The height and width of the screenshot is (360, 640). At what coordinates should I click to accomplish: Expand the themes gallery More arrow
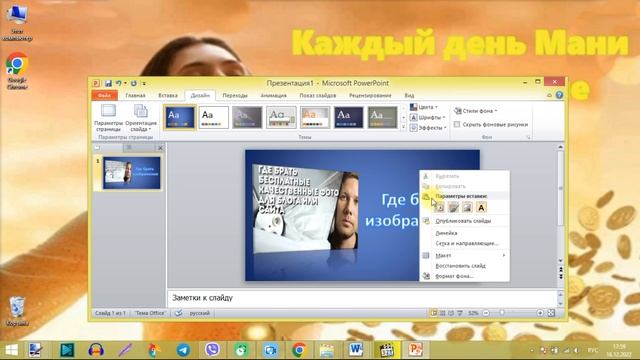404,127
